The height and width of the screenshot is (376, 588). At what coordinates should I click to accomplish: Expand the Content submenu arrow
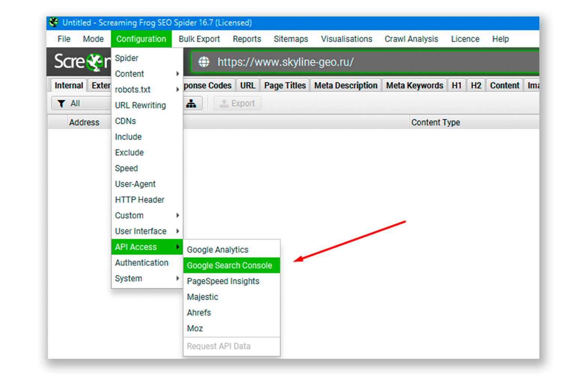178,74
